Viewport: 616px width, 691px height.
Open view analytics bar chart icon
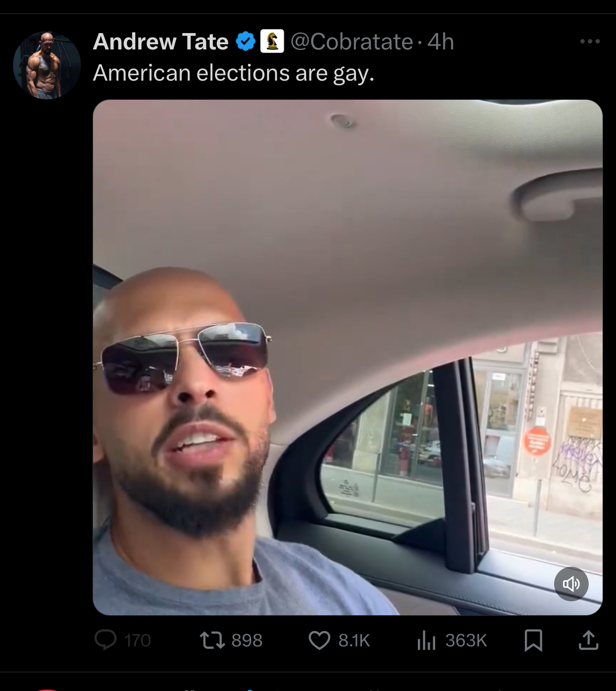pyautogui.click(x=426, y=640)
